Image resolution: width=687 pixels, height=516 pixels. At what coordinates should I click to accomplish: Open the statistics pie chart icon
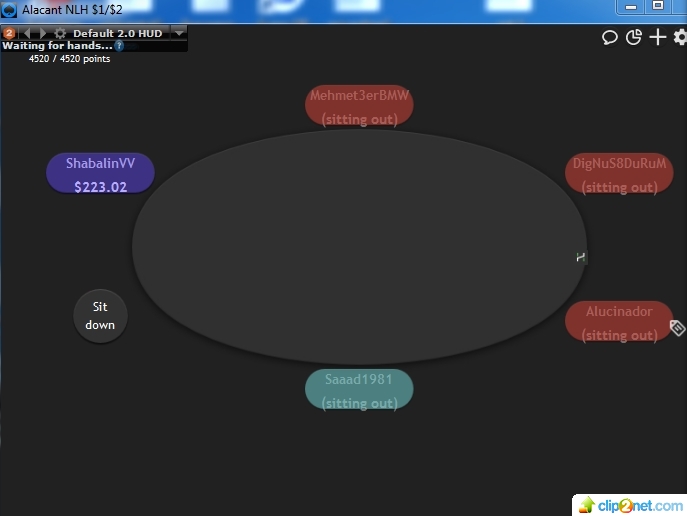(634, 38)
